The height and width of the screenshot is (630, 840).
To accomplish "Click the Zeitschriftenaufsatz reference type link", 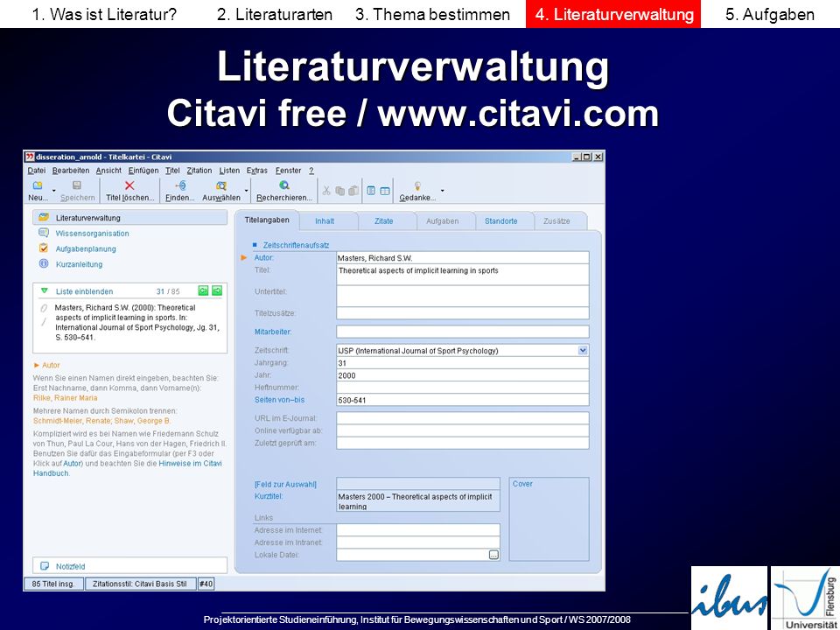I will coord(296,245).
